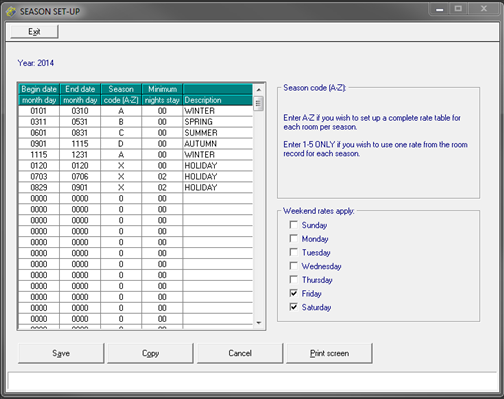
Task: Click the table scrollbar up arrow
Action: click(x=259, y=90)
